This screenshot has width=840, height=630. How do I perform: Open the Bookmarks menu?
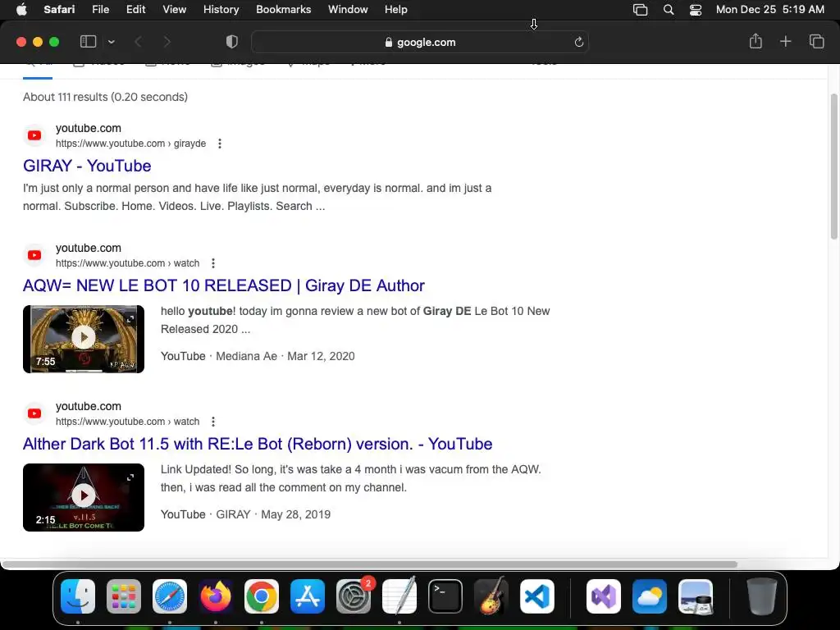[x=283, y=10]
